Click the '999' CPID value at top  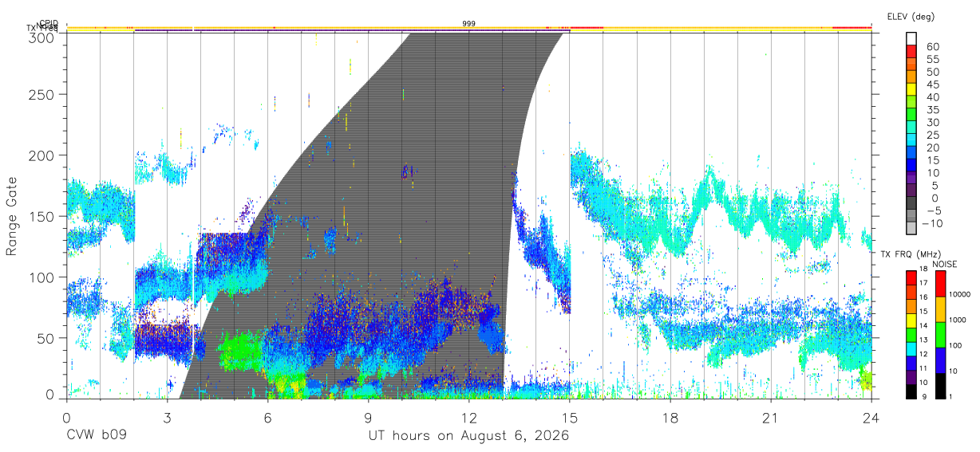[469, 24]
